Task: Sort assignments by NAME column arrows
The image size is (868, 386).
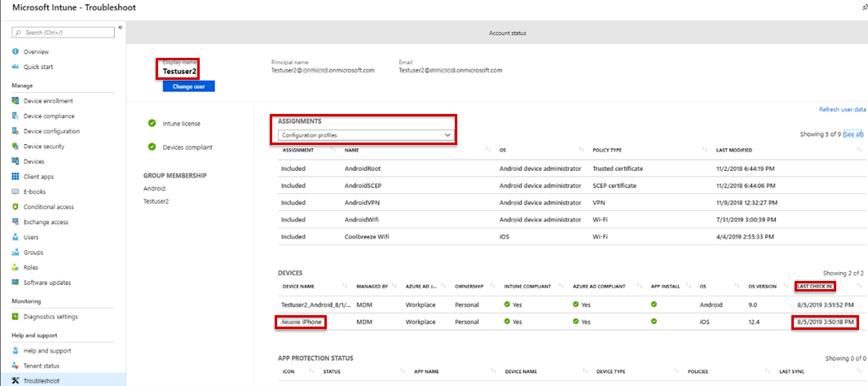Action: (x=488, y=151)
